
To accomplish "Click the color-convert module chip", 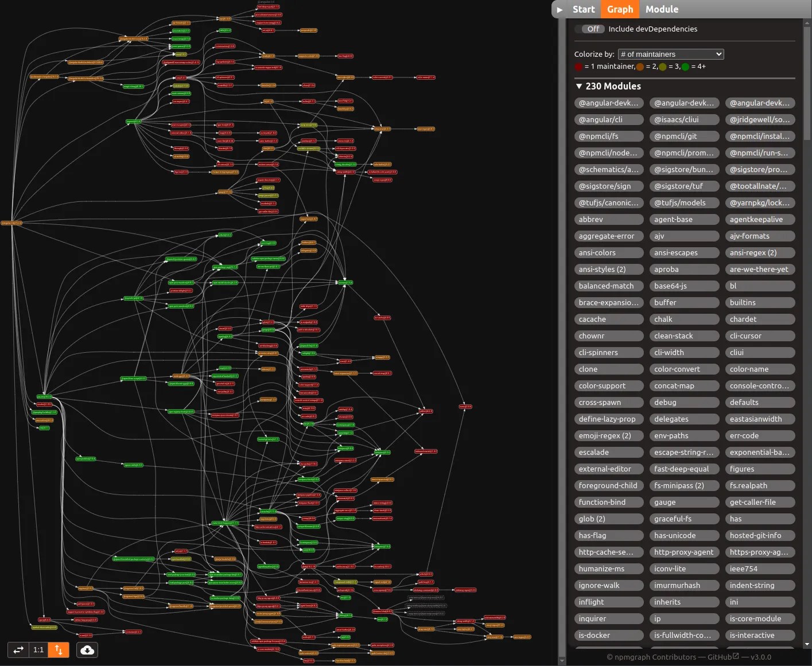I will [x=685, y=369].
